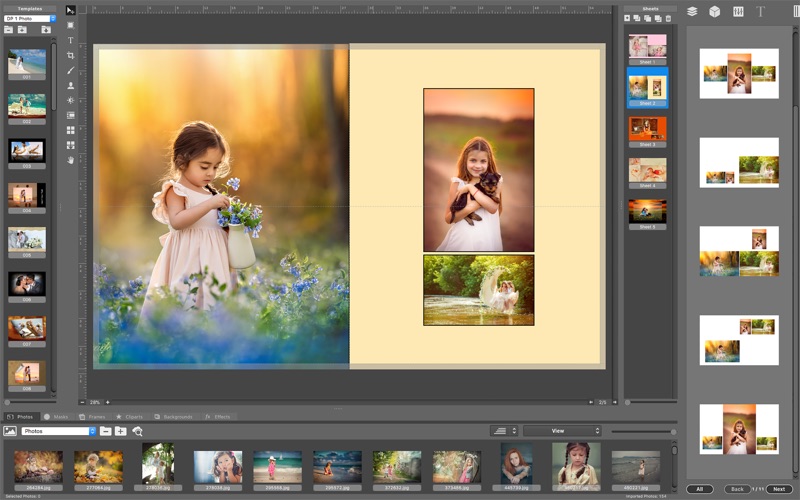The image size is (800, 500).
Task: Open the adjustment sliders panel icon
Action: coord(738,11)
